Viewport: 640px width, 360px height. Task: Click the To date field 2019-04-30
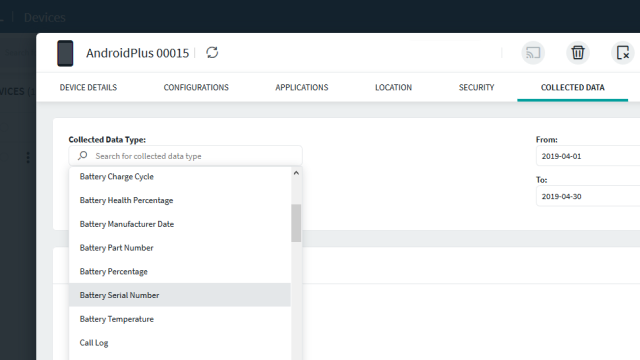(588, 196)
